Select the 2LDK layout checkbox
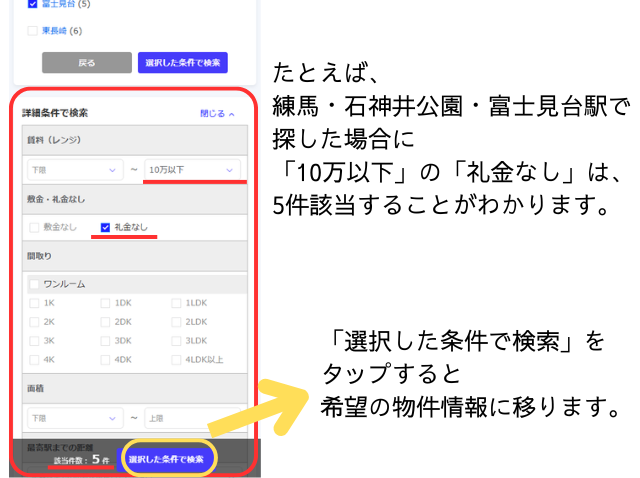The height and width of the screenshot is (478, 640). pyautogui.click(x=176, y=322)
